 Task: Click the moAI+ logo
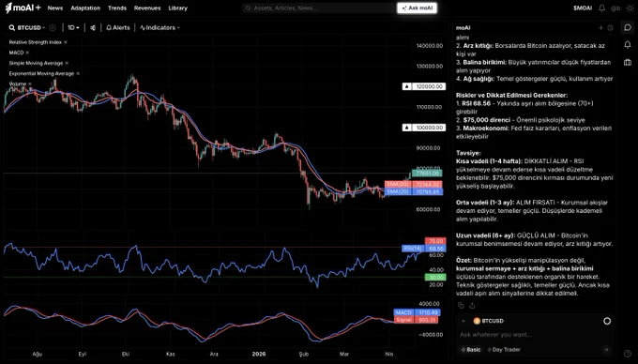click(x=23, y=8)
